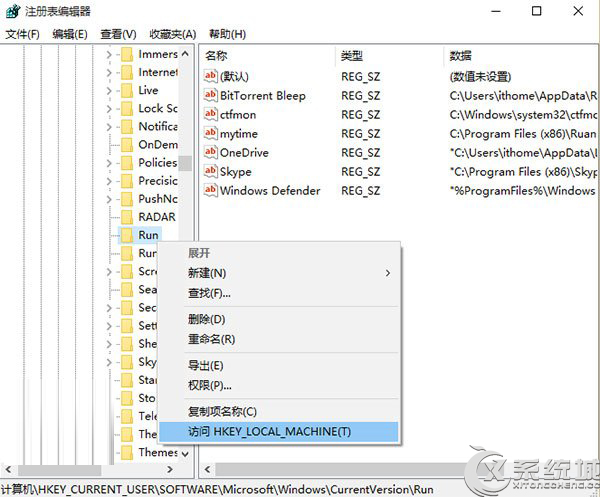The height and width of the screenshot is (497, 600).
Task: Select the ab icon of ctfmon value
Action: pos(210,114)
